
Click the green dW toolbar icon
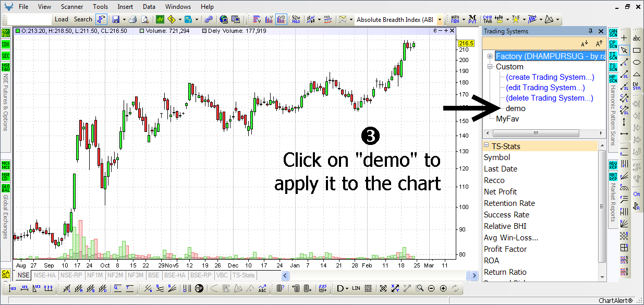point(160,19)
